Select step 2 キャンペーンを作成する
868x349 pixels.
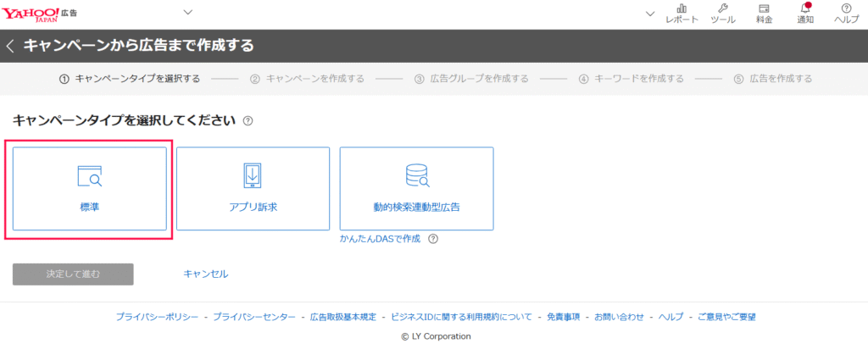pos(307,79)
